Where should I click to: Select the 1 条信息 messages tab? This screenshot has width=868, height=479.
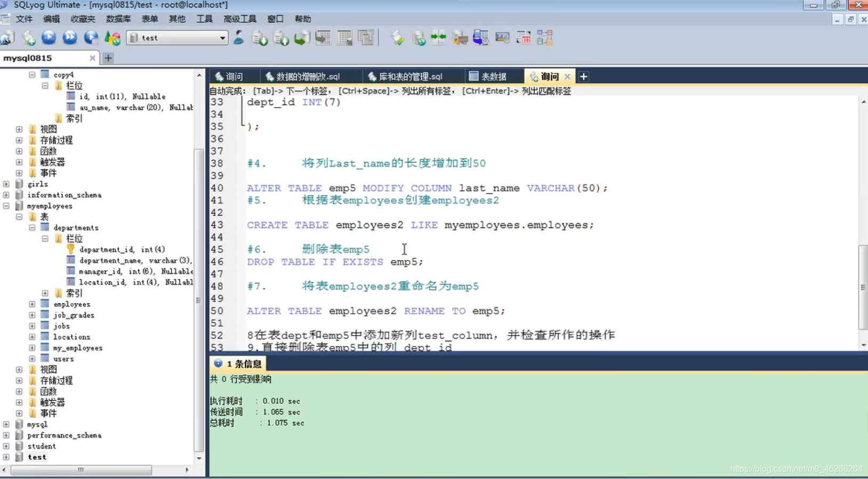[238, 364]
